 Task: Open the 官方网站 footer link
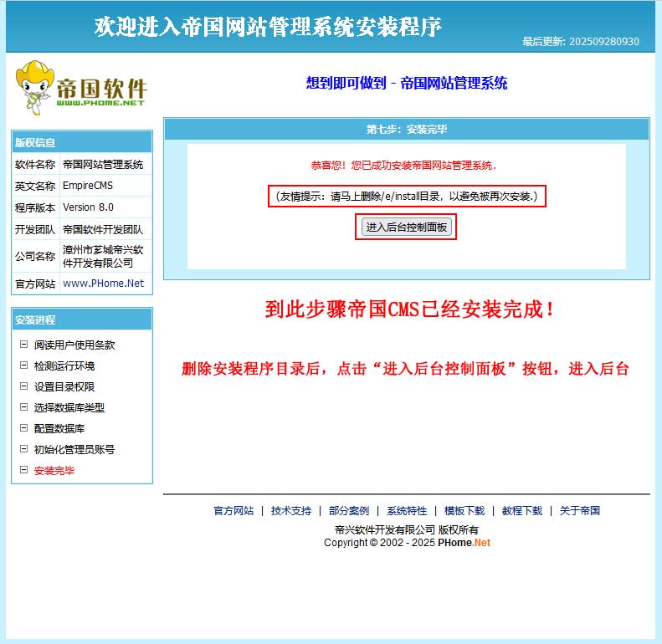pyautogui.click(x=233, y=511)
